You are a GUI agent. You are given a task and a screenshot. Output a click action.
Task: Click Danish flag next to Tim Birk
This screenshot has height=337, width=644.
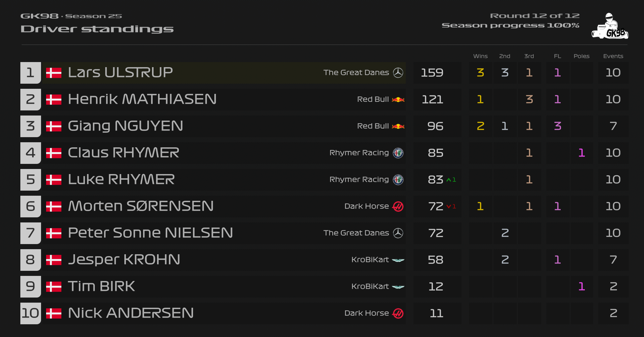54,287
